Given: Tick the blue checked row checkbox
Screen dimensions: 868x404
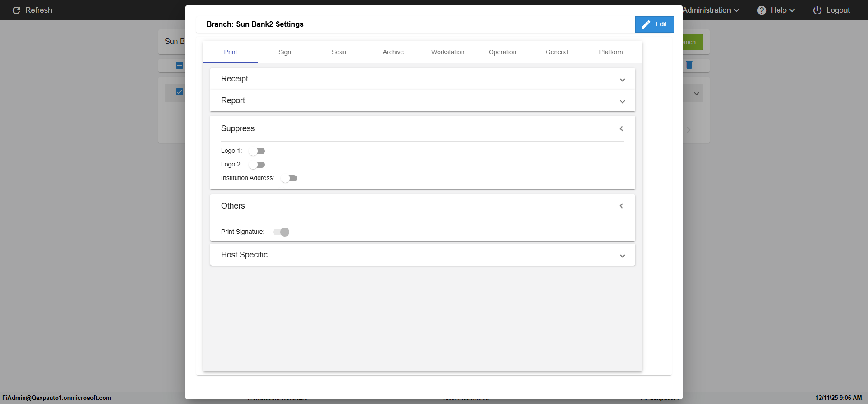Looking at the screenshot, I should [179, 92].
